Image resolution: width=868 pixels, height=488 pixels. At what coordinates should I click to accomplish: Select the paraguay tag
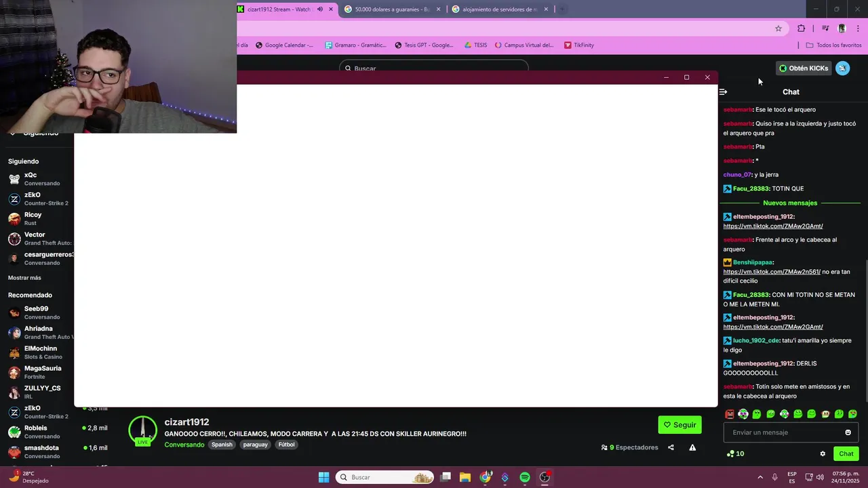pyautogui.click(x=256, y=445)
